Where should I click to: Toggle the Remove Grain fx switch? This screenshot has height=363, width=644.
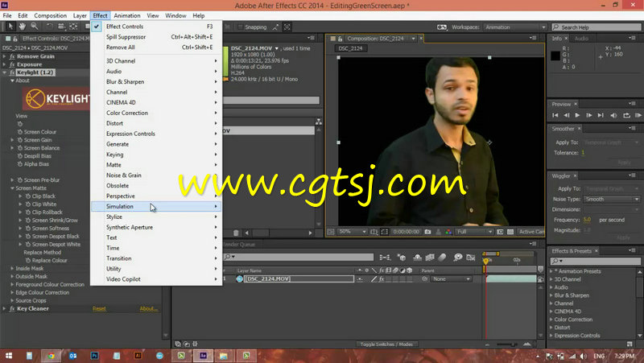[12, 56]
